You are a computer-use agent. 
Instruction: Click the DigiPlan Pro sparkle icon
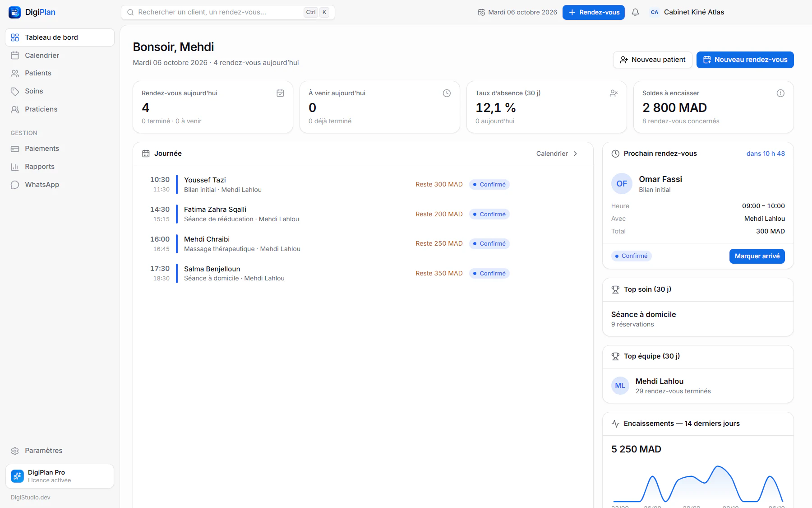click(17, 476)
